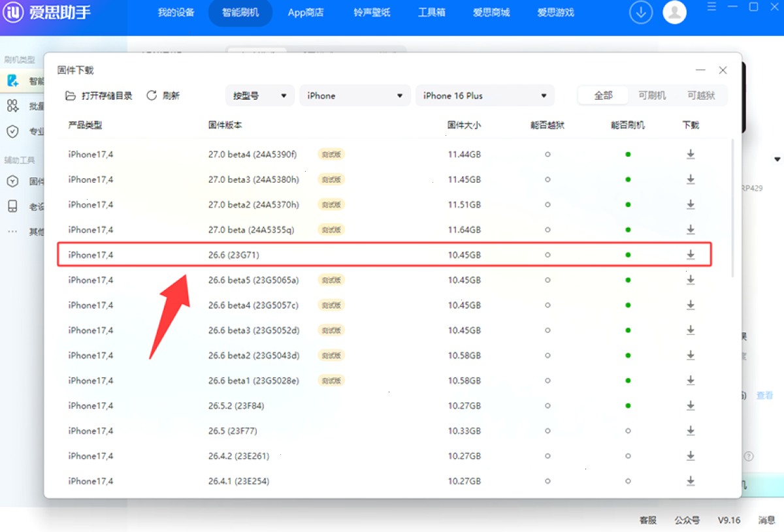Viewport: 784px width, 532px height.
Task: Download the 27.0 beta2 (24A5370h) firmware
Action: pyautogui.click(x=691, y=205)
